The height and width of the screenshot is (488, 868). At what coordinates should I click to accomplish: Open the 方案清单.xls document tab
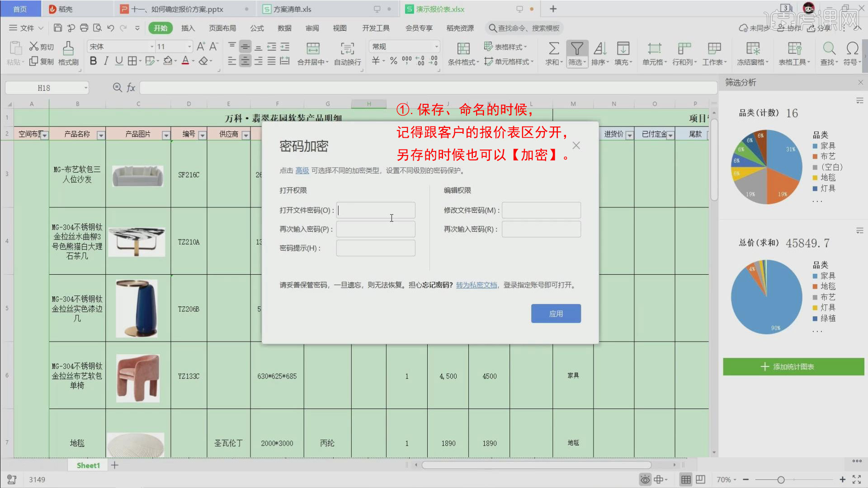tap(328, 9)
